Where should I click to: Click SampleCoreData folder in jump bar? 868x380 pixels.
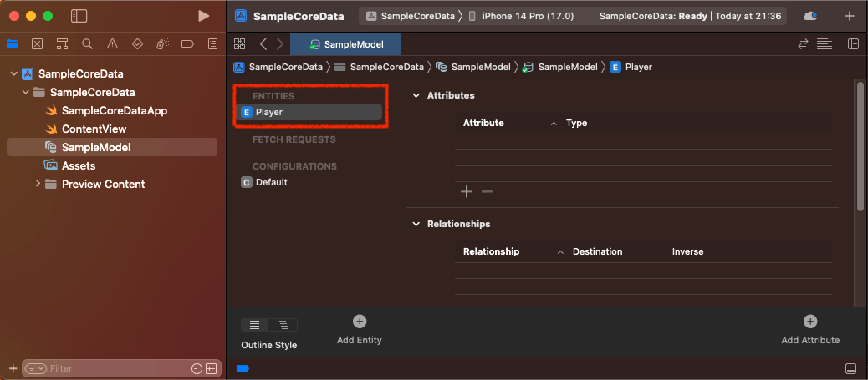(379, 67)
